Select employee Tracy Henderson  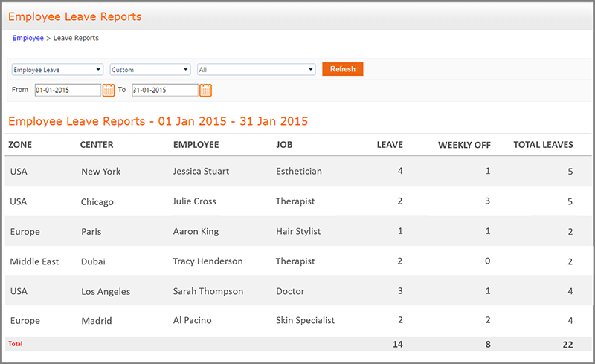208,261
